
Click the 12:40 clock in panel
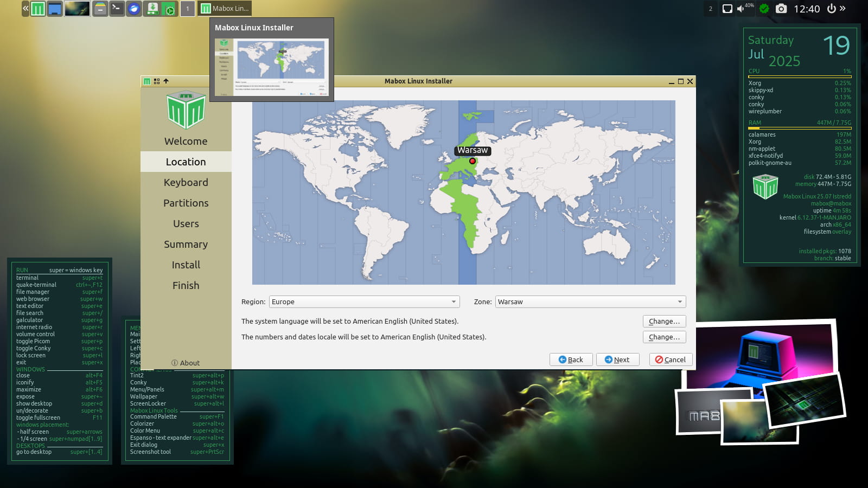(x=807, y=9)
